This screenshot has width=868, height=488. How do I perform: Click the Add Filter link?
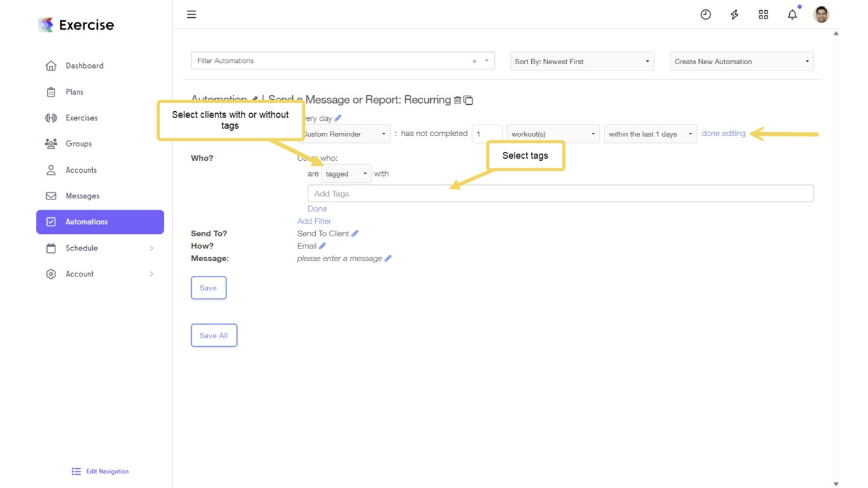pyautogui.click(x=314, y=221)
